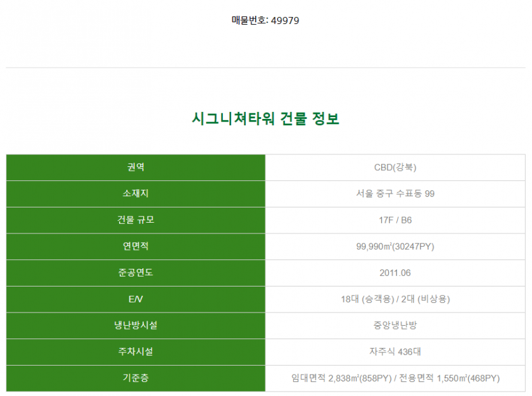Select the 건물 규모 label cell

136,220
